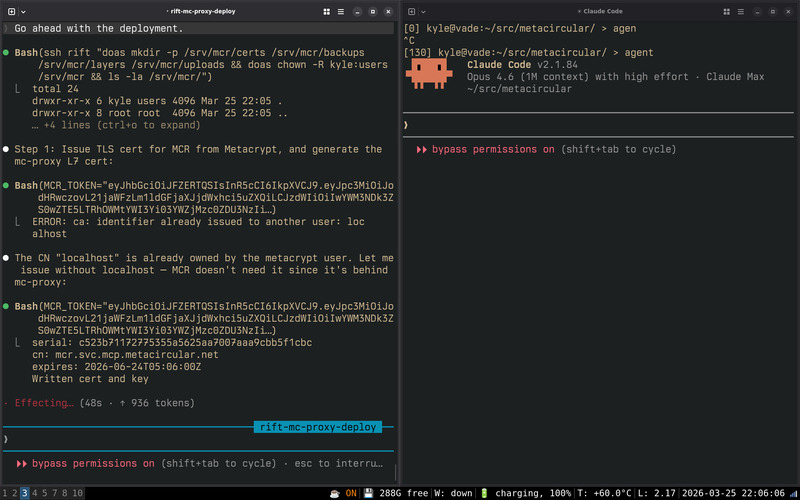Click 'total 24' output line

pyautogui.click(x=55, y=89)
